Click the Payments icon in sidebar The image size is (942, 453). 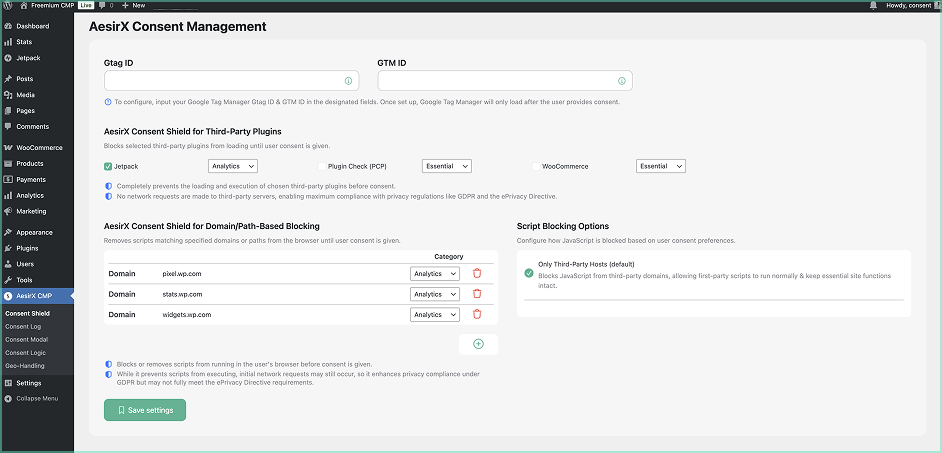pyautogui.click(x=8, y=180)
